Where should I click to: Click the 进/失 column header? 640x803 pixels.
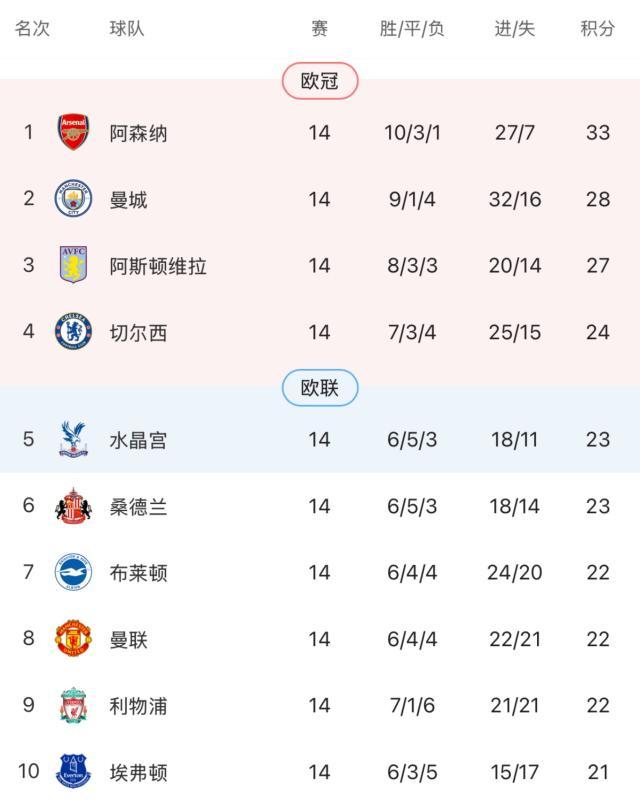point(515,28)
